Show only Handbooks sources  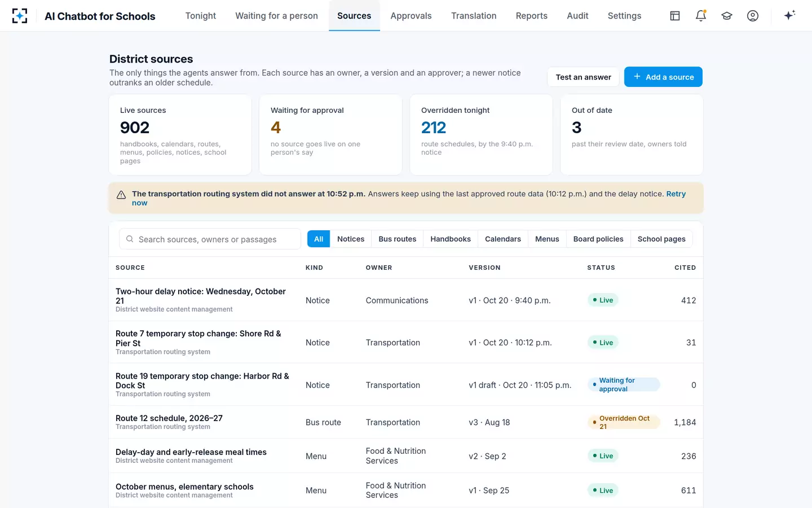451,239
